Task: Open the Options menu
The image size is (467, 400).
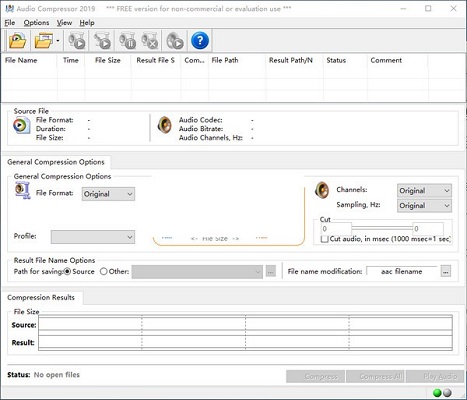Action: coord(36,23)
